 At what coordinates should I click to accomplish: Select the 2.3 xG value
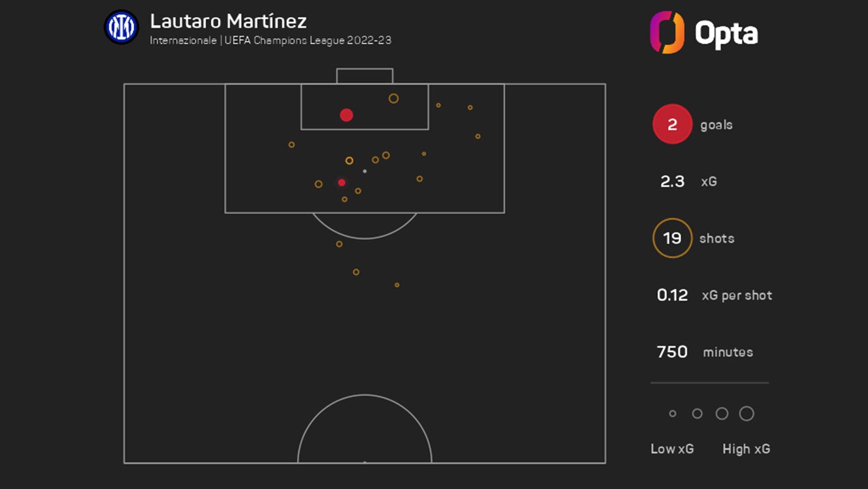click(672, 182)
